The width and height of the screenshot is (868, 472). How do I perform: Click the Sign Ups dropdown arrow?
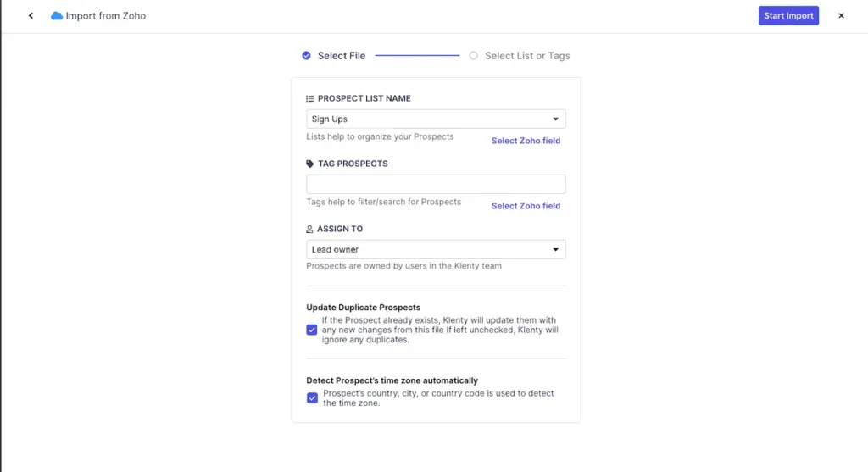click(x=556, y=119)
